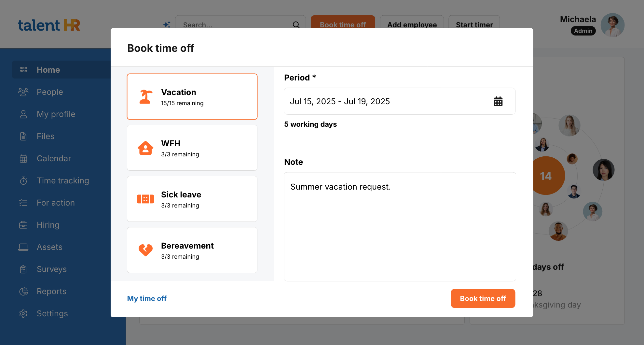
Task: Click the Sick leave bandage icon
Action: point(145,199)
